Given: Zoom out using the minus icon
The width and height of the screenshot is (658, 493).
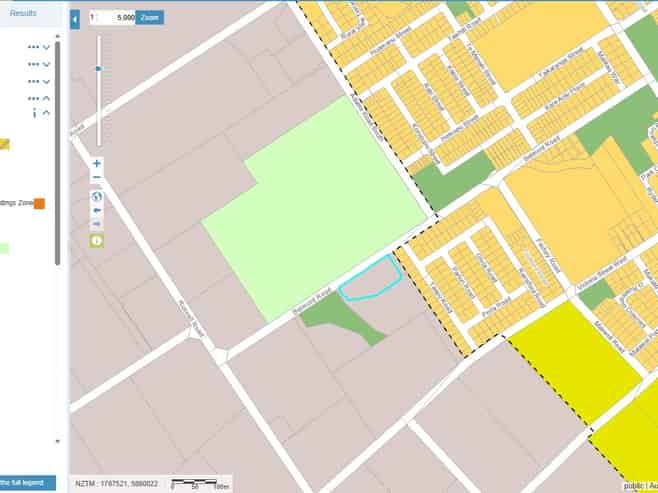Looking at the screenshot, I should [97, 177].
